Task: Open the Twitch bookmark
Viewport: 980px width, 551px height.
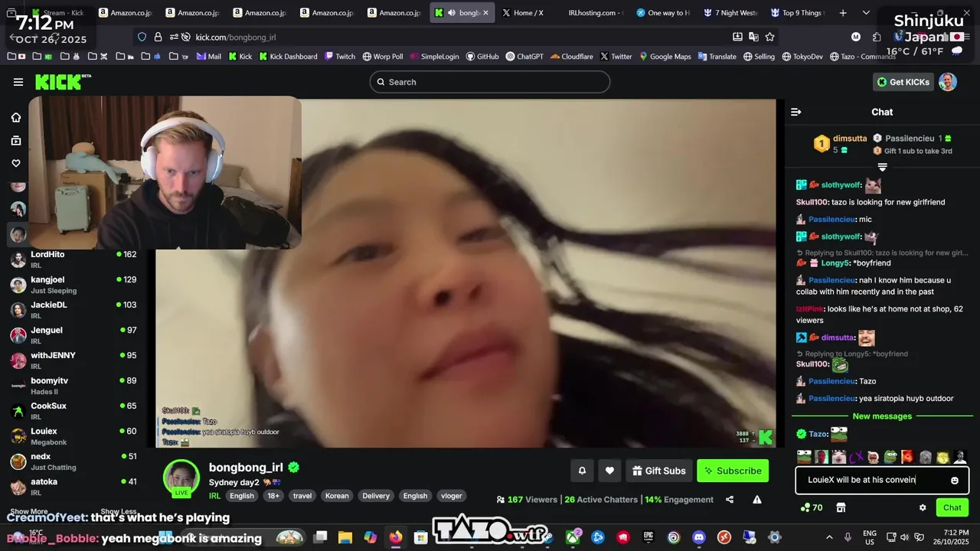Action: tap(340, 57)
